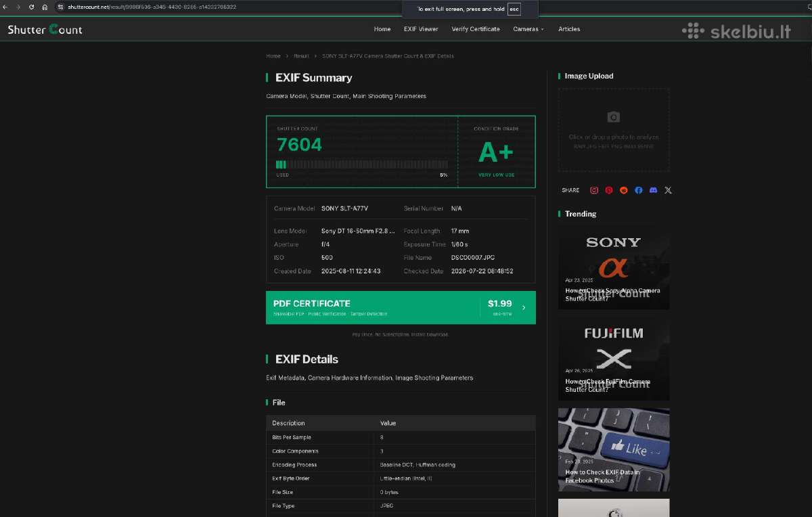Click the camera model value SONY SLT-A77V
The width and height of the screenshot is (812, 517).
344,208
